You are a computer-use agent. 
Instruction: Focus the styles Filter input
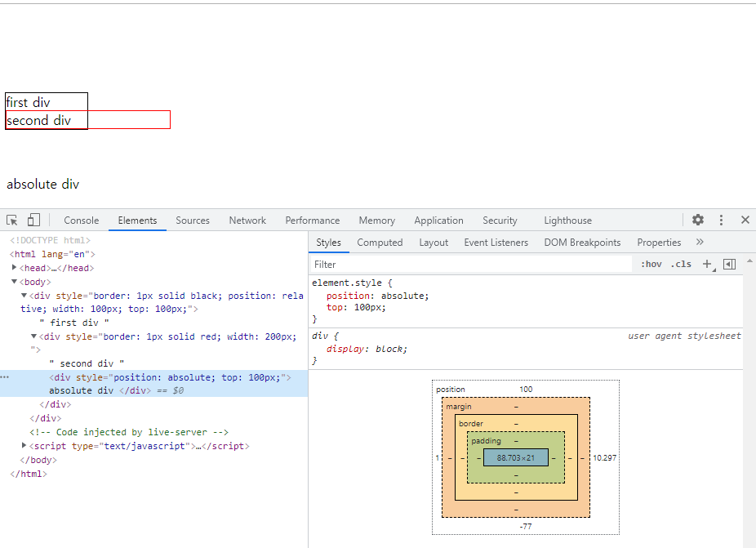(x=470, y=265)
